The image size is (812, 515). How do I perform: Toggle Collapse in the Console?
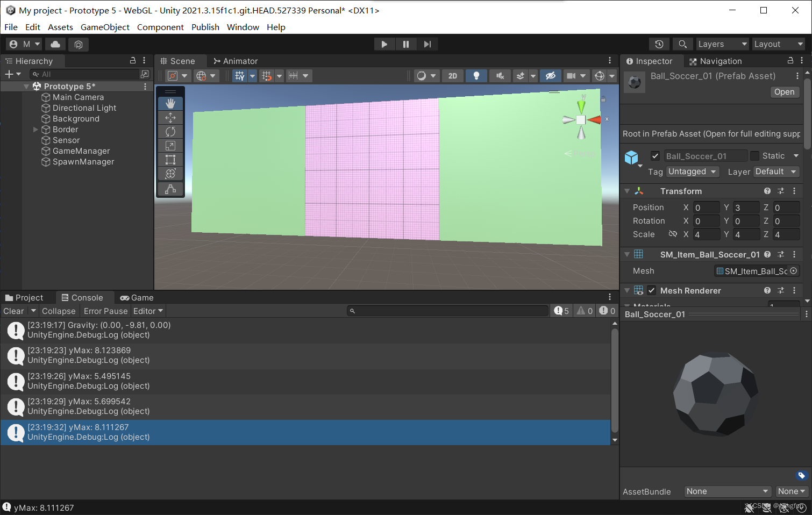[x=59, y=311]
